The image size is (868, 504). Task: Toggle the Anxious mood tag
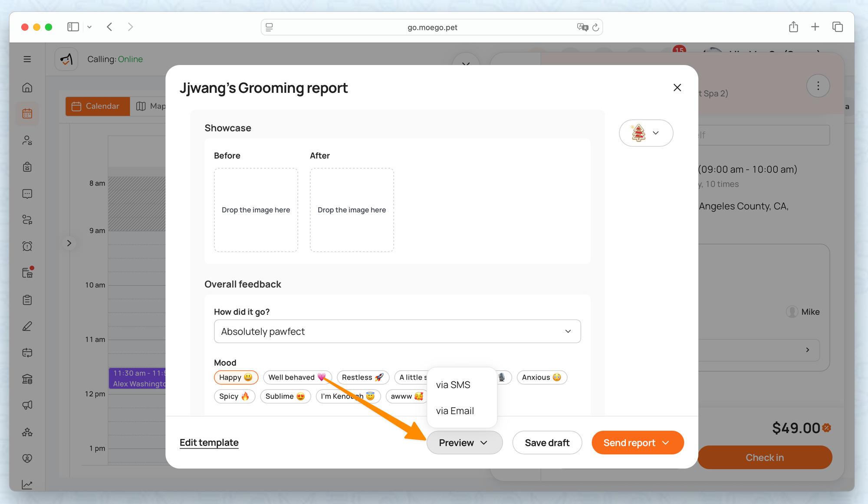click(541, 377)
